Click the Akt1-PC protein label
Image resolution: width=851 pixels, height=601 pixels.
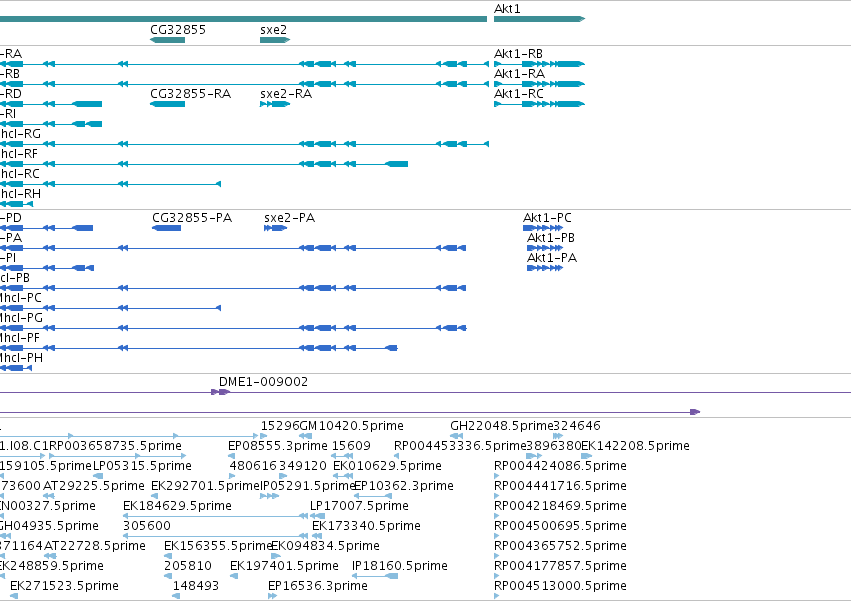click(x=547, y=218)
